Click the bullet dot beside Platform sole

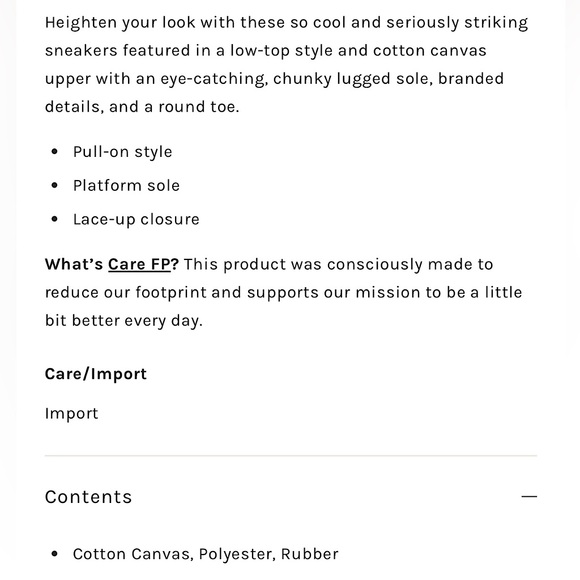click(54, 185)
